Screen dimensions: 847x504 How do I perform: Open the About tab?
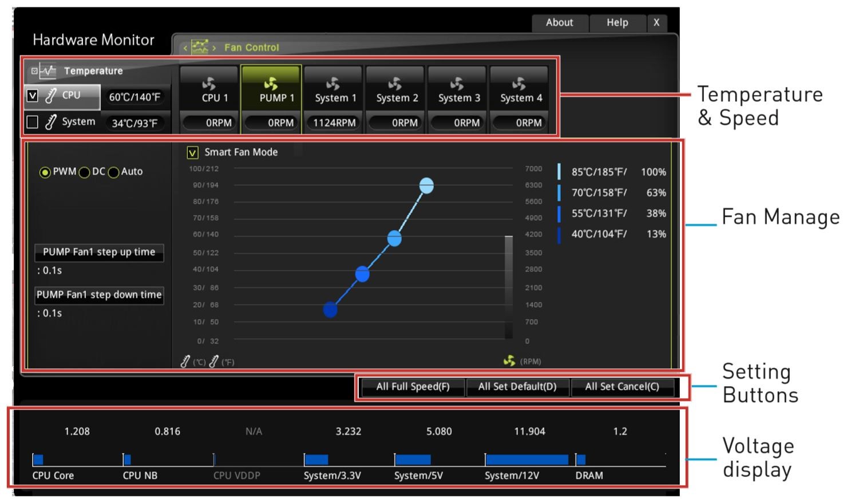(x=559, y=23)
